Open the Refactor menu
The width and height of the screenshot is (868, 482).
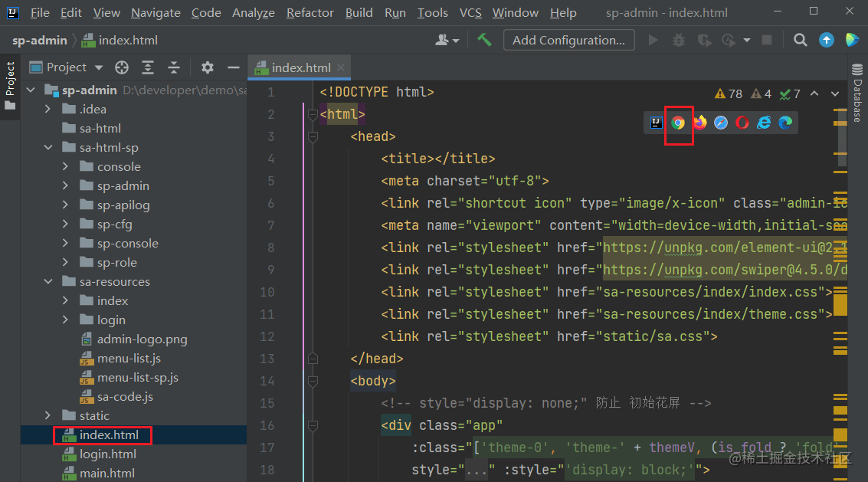click(310, 12)
